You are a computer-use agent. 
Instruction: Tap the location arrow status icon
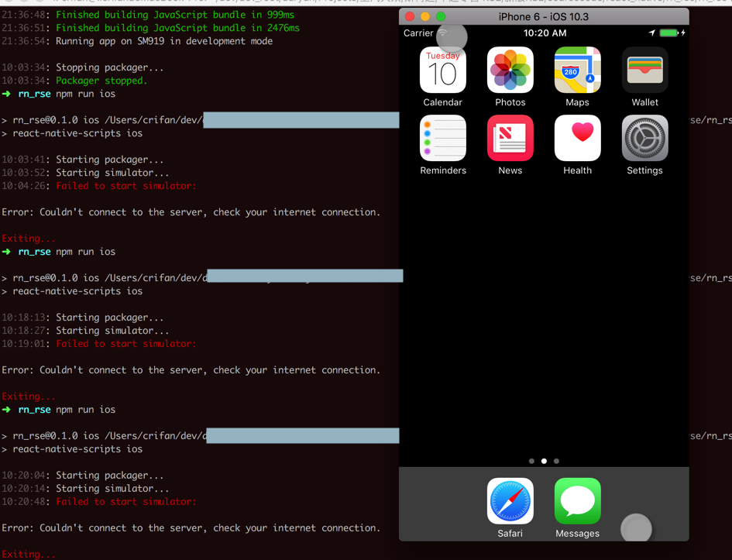point(651,33)
